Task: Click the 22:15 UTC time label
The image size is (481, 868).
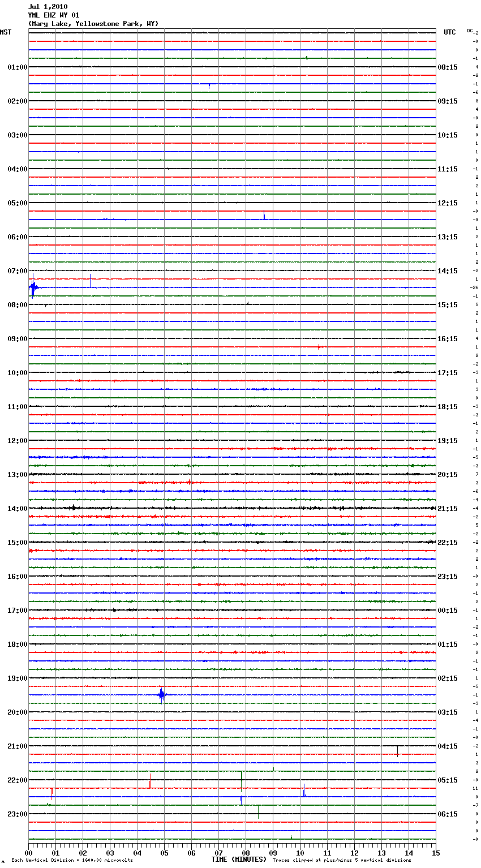Action: (448, 542)
